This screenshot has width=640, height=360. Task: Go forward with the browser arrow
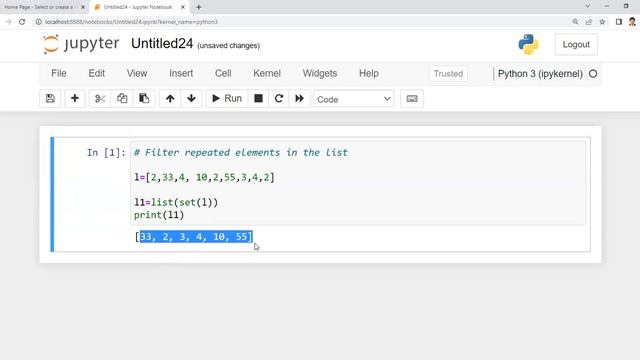[9, 22]
